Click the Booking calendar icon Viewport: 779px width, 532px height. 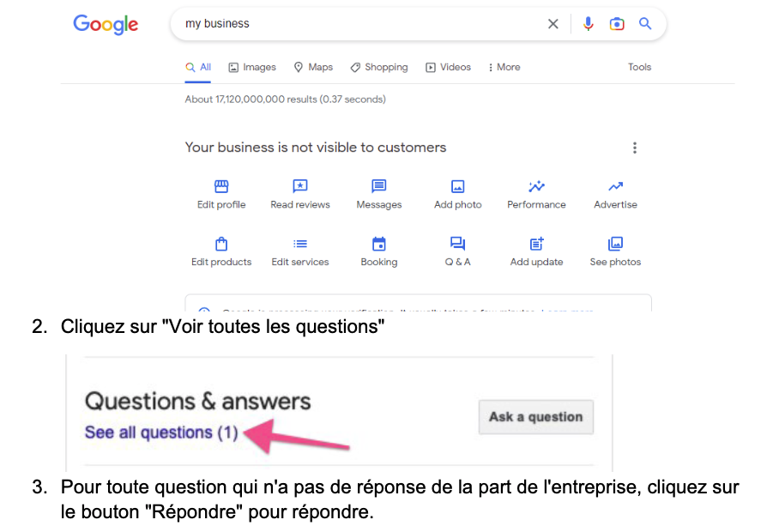coord(379,244)
